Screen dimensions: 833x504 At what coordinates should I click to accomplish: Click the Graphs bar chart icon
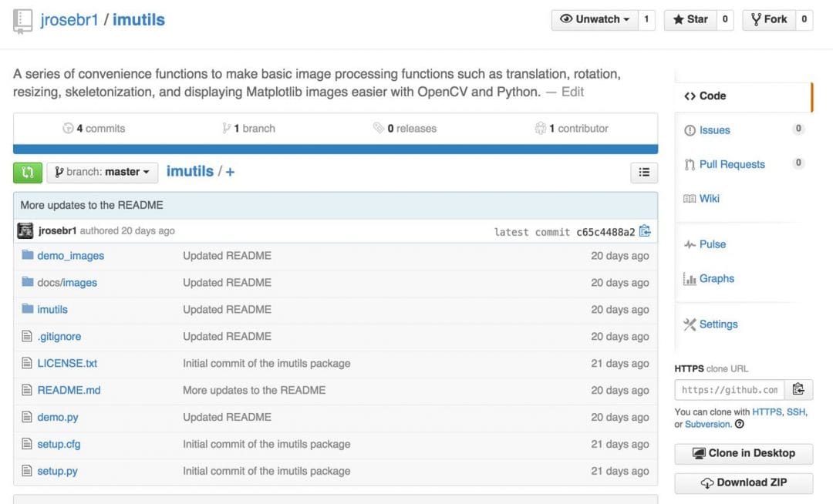click(690, 278)
